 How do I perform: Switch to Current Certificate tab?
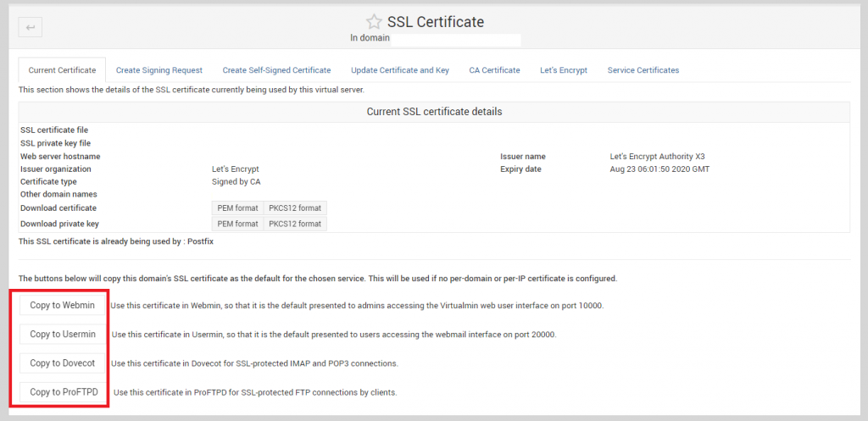coord(62,70)
